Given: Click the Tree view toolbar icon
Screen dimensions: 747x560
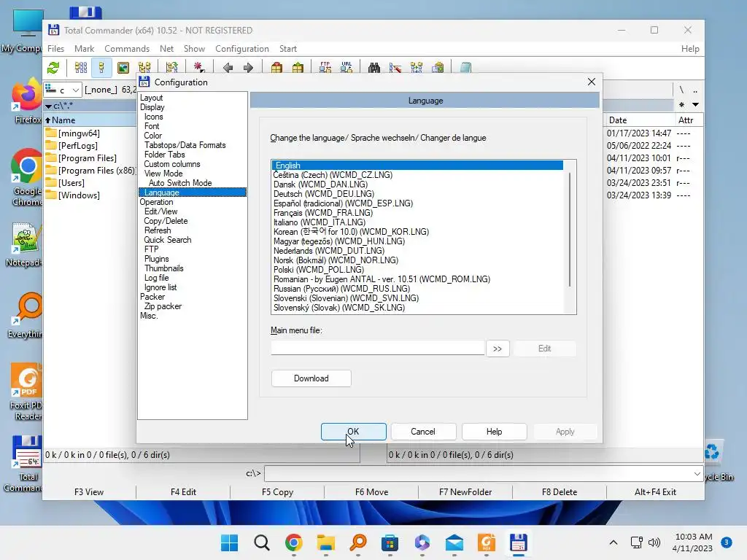Looking at the screenshot, I should [x=144, y=68].
